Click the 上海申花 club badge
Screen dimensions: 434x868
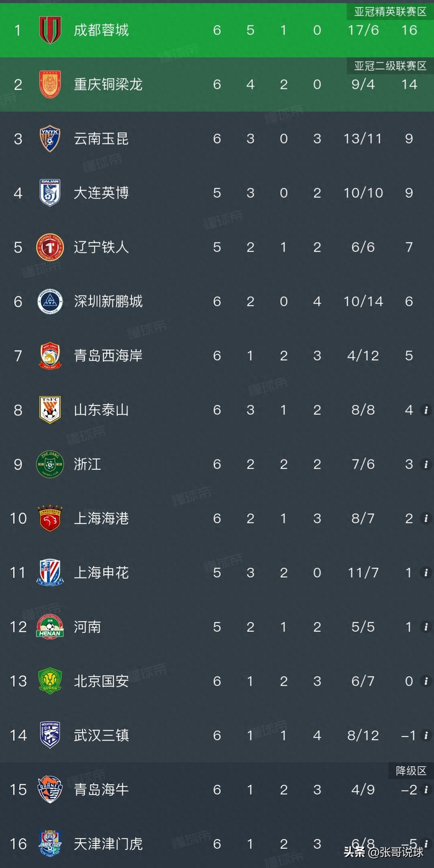(50, 572)
